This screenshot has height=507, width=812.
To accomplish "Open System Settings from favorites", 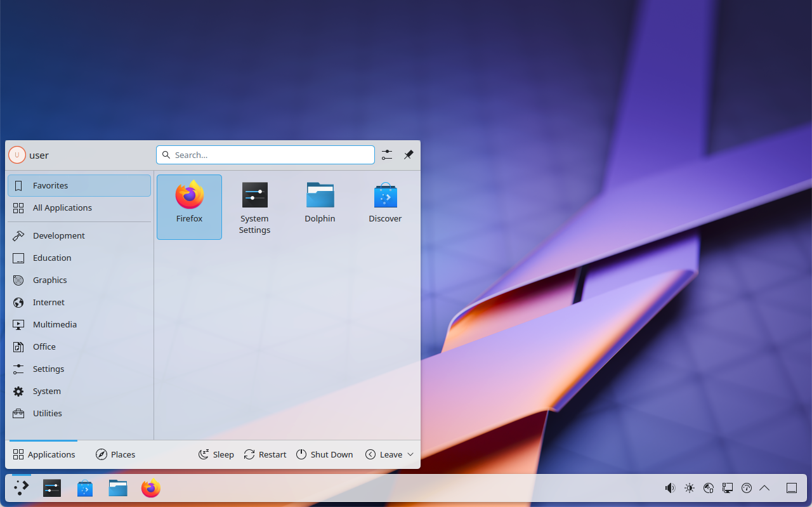I will (254, 202).
